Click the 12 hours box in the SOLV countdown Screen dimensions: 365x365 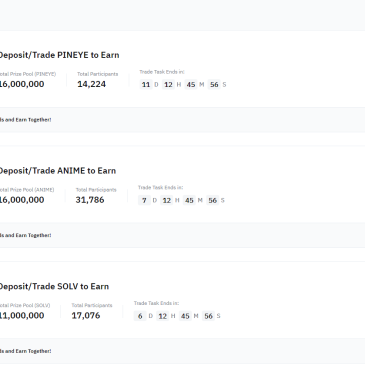pos(163,316)
